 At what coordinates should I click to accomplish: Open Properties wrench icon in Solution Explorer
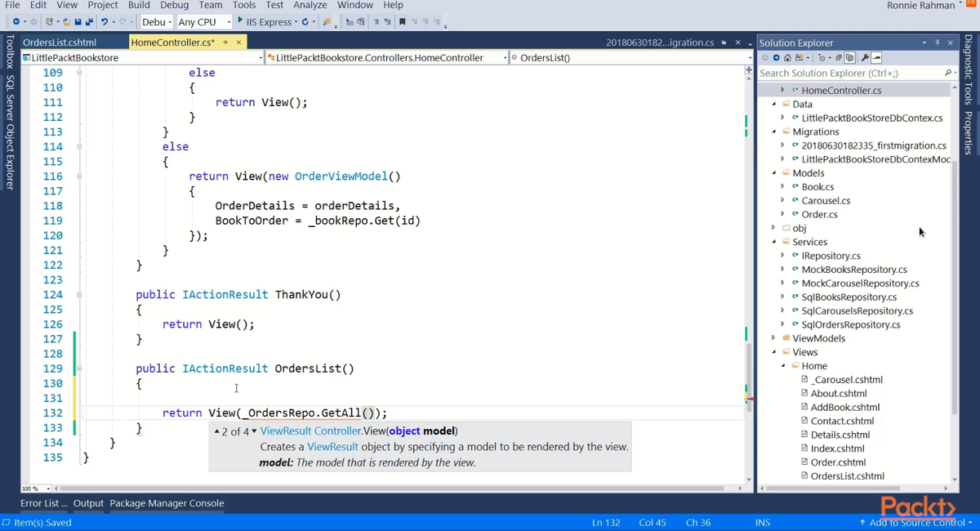click(865, 58)
